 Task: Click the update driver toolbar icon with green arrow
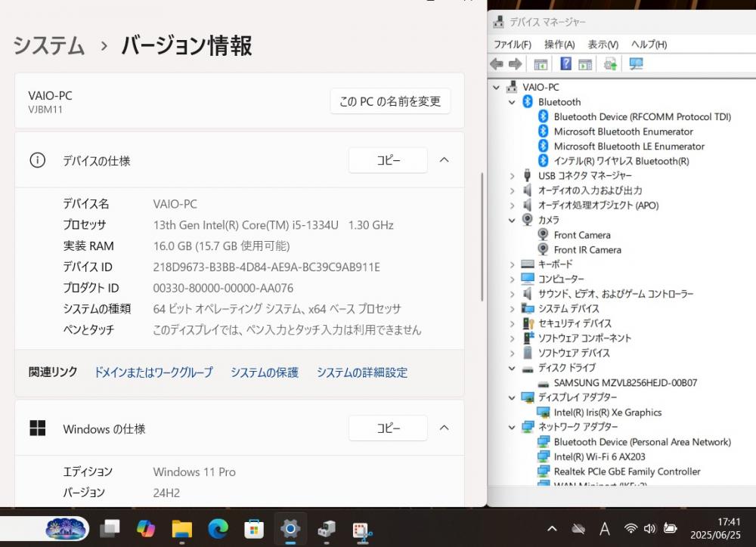(x=610, y=63)
